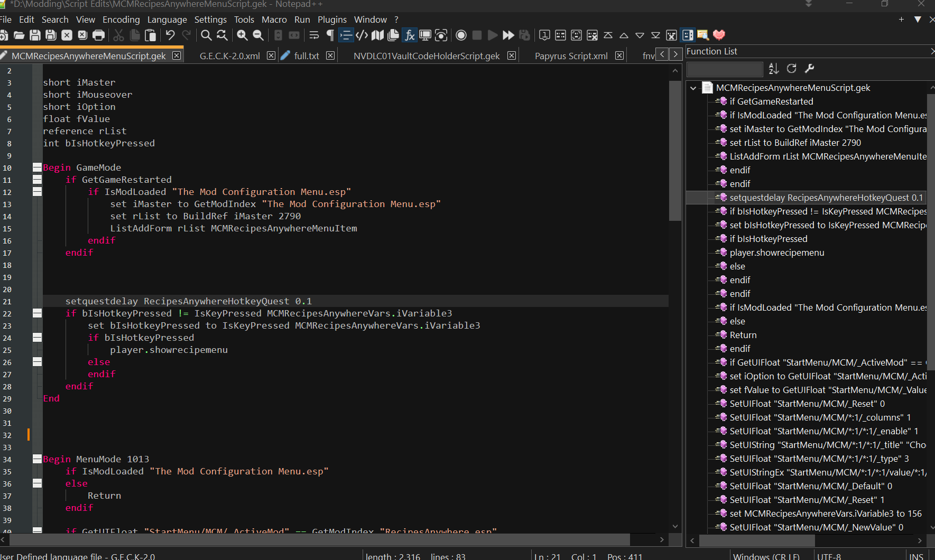Viewport: 935px width, 560px height.
Task: Click the Save All toolbar icon
Action: click(51, 35)
